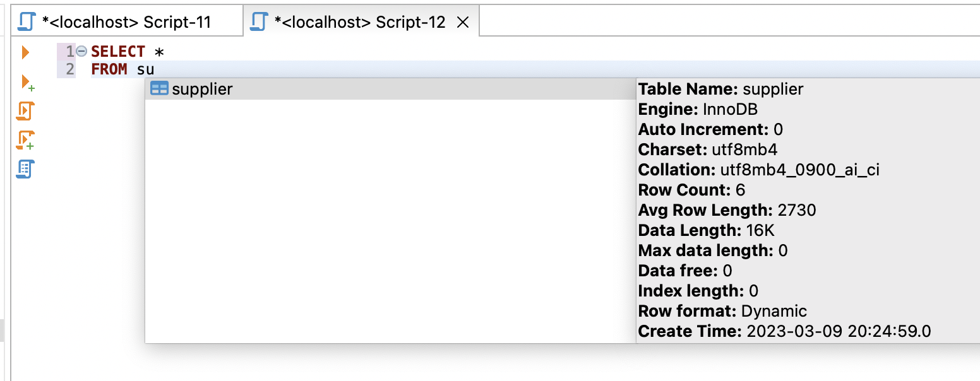Select the Script-12 tab label
980x381 pixels.
[360, 23]
